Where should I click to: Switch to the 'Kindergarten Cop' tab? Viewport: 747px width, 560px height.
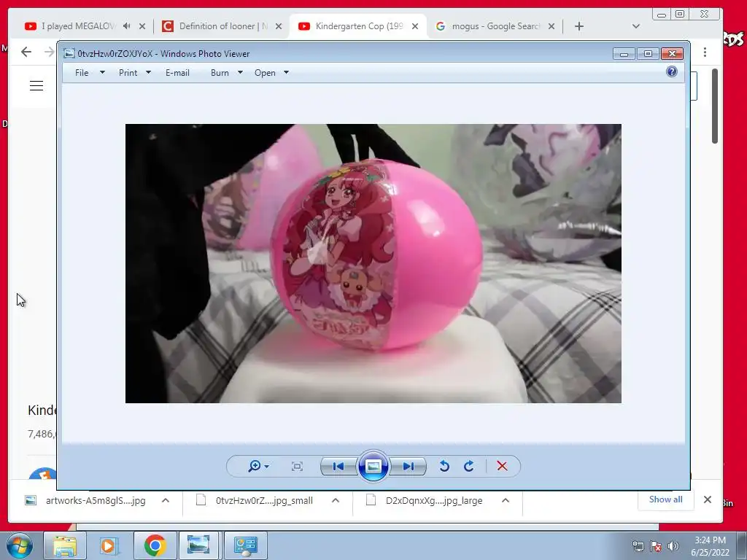point(358,26)
